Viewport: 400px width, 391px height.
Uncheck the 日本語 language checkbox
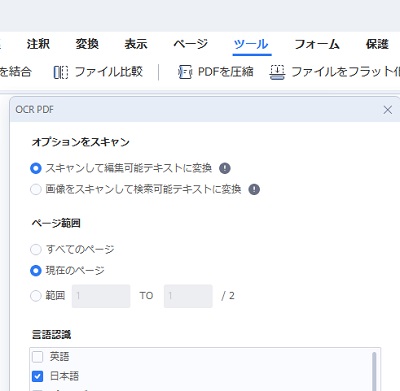click(x=38, y=376)
